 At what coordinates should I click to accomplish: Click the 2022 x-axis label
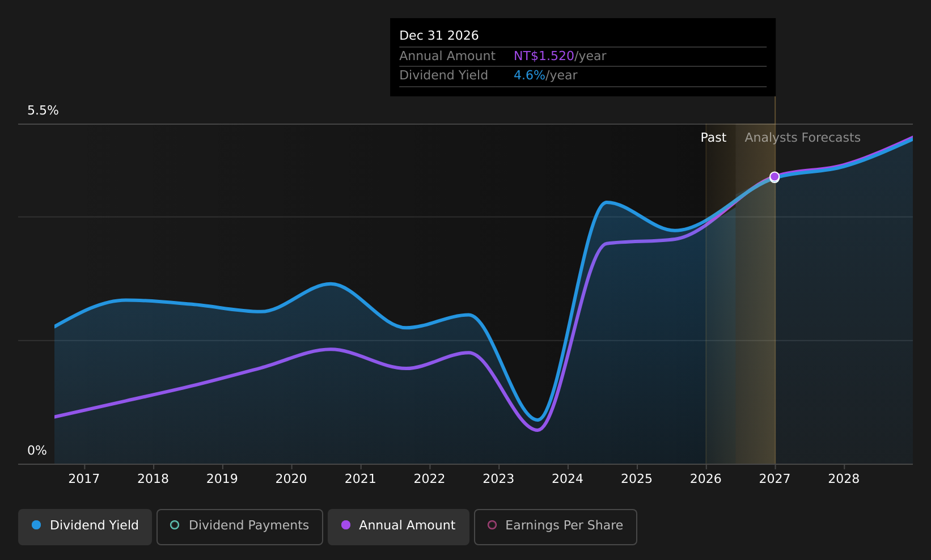430,479
